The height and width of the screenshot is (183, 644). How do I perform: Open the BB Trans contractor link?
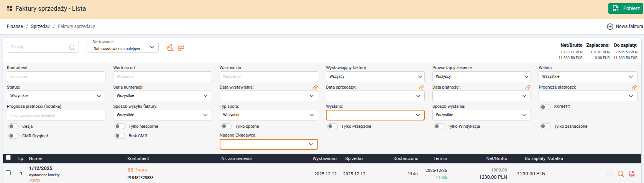click(137, 170)
